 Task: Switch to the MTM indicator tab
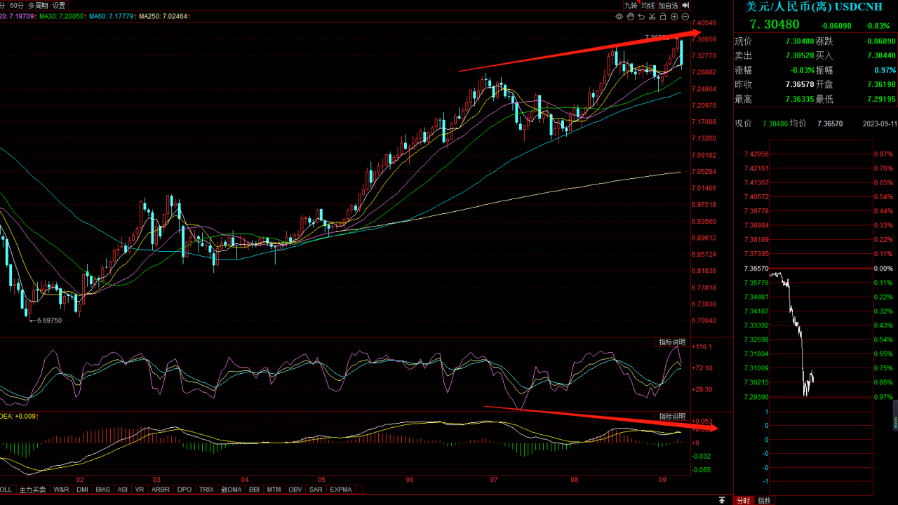pyautogui.click(x=274, y=490)
